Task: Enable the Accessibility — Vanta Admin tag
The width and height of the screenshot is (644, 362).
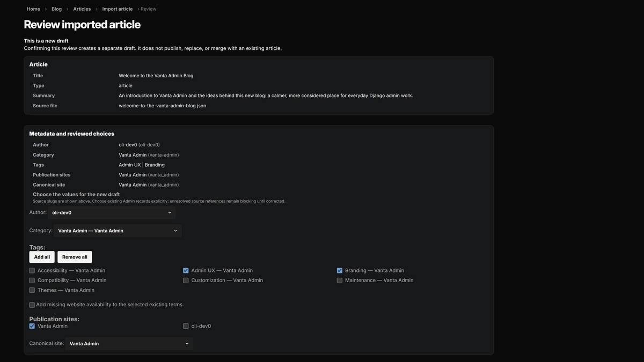Action: click(32, 271)
